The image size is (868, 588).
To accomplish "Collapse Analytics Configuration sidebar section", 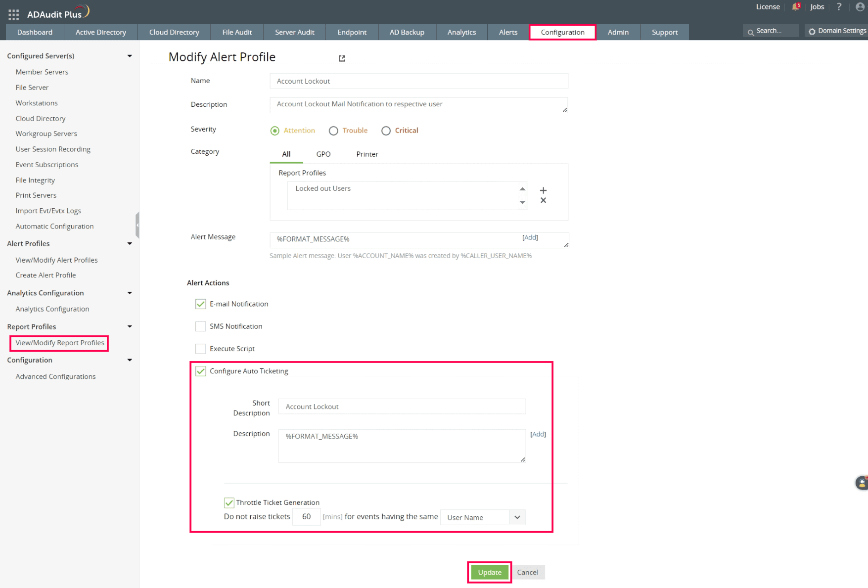I will coord(130,293).
